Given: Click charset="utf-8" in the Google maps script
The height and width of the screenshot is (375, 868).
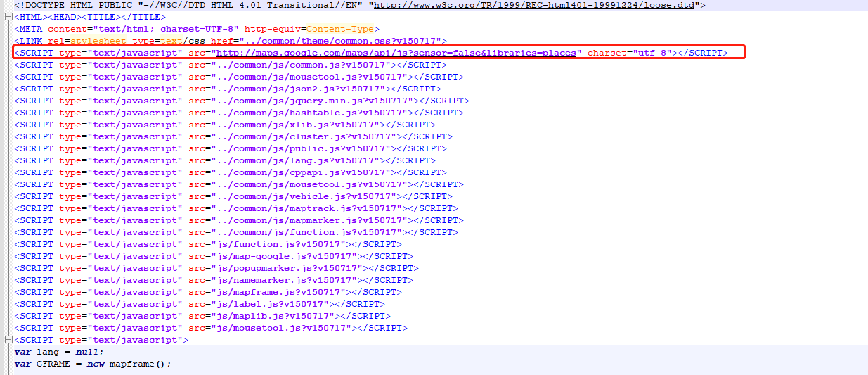Looking at the screenshot, I should tap(629, 53).
